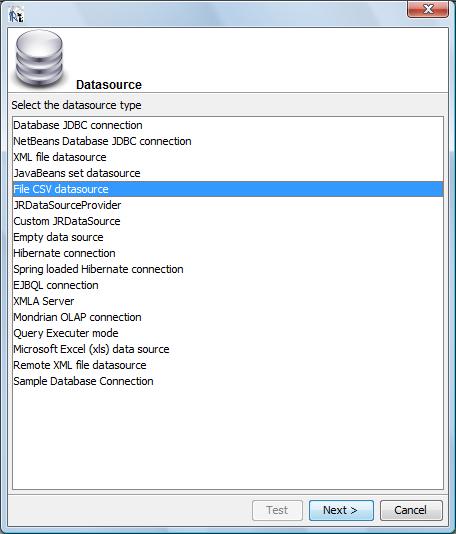The width and height of the screenshot is (456, 534).
Task: Click the iReport app icon in title bar
Action: point(16,14)
